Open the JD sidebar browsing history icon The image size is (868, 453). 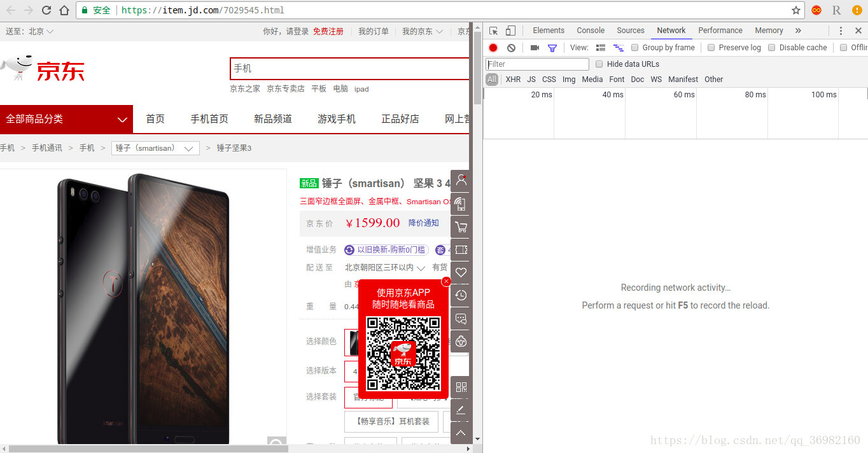click(461, 295)
